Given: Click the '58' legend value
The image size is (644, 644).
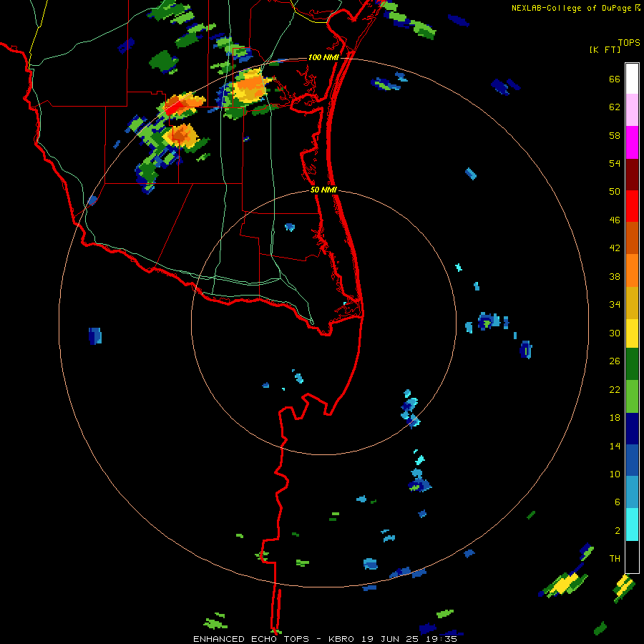Looking at the screenshot, I should tap(615, 135).
